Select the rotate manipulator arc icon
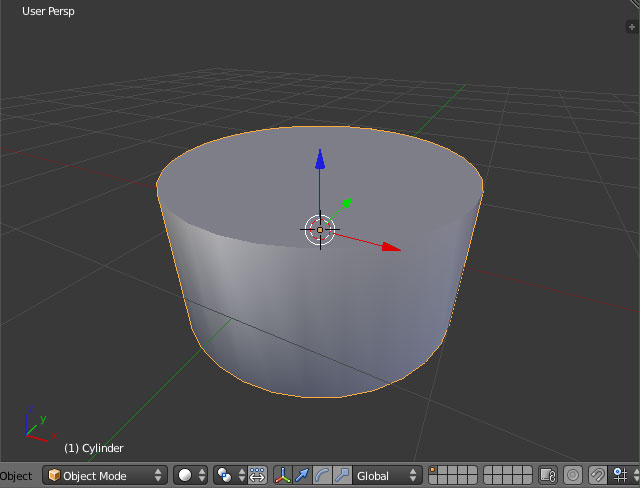This screenshot has width=640, height=488. tap(321, 476)
